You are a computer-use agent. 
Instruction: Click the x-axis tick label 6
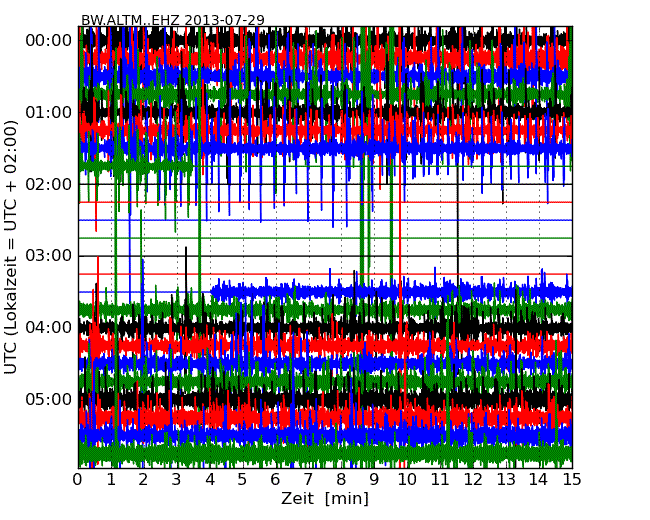[275, 479]
